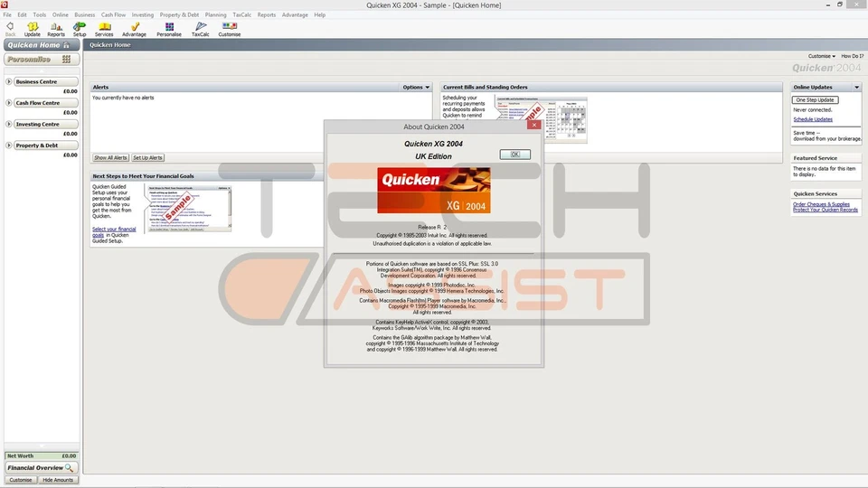Open the Help menu
This screenshot has width=868, height=488.
(320, 15)
